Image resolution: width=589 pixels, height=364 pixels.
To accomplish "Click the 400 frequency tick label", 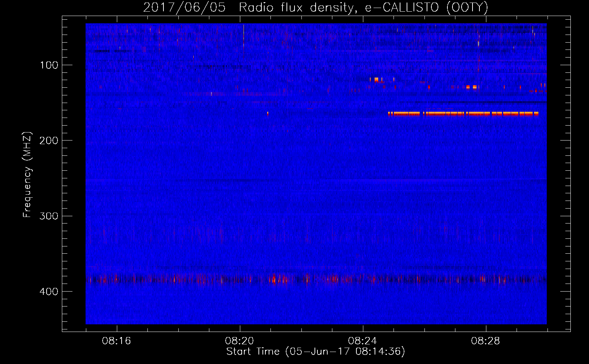I will coord(49,292).
